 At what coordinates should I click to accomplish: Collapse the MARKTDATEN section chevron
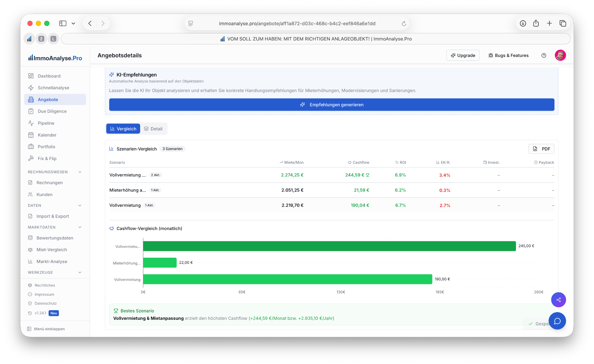(x=80, y=227)
